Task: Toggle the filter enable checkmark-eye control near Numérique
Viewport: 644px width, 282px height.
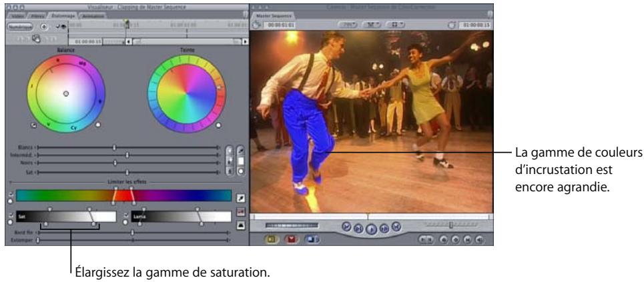Action: 61,27
